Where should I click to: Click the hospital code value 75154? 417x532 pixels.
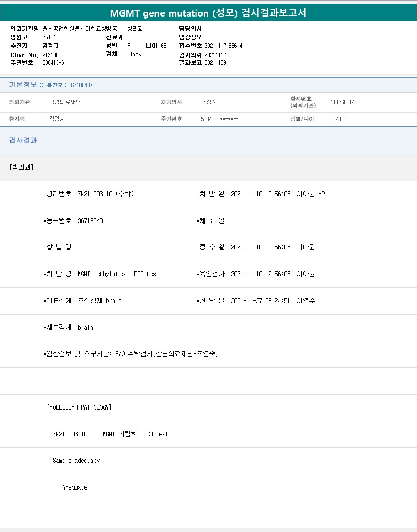[49, 37]
